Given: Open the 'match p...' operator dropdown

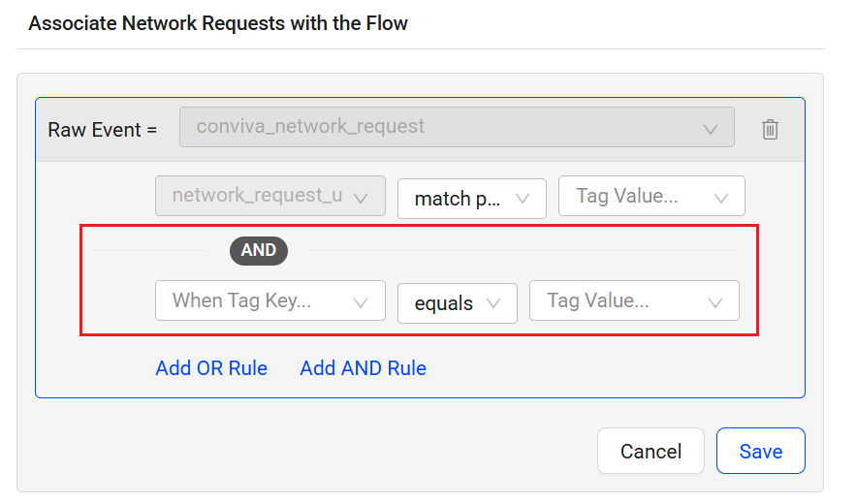Looking at the screenshot, I should 458,198.
